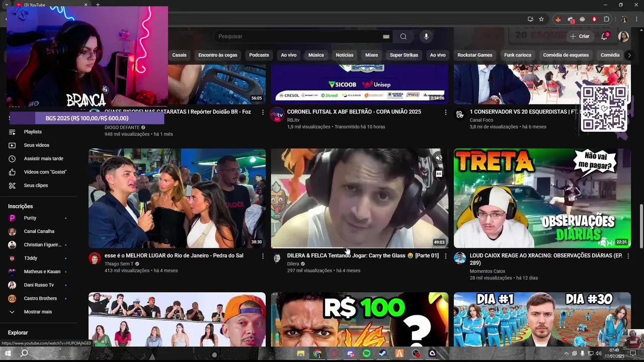Open the Pedra do Sal interview thumbnail

[177, 198]
